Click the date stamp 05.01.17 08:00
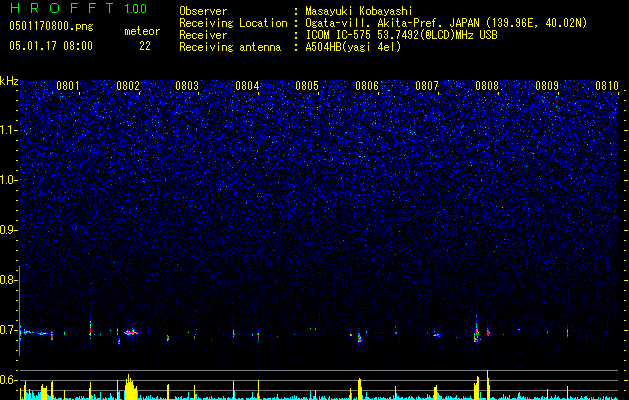629x400 pixels. [x=51, y=46]
